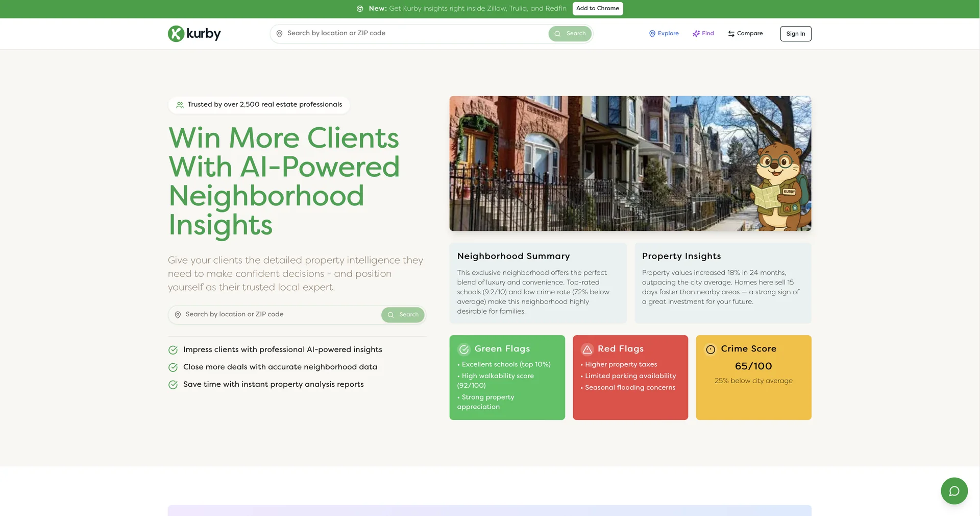Click the 65/100 crime score value
This screenshot has width=980, height=516.
coord(753,366)
